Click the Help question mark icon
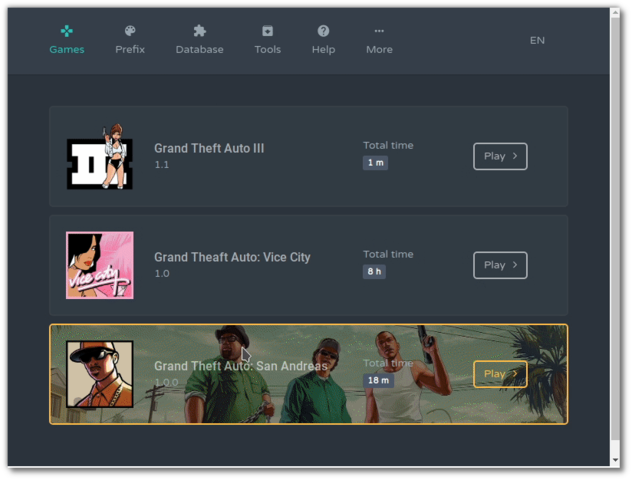632x480 pixels. coord(323,31)
